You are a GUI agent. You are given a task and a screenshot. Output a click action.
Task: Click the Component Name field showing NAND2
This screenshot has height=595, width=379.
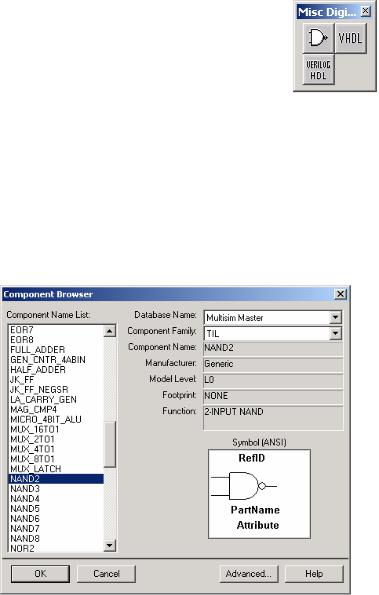[273, 348]
